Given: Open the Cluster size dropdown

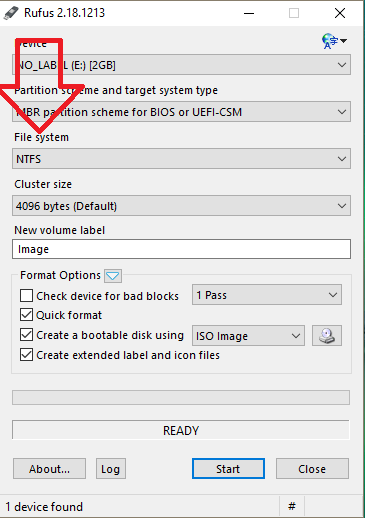Looking at the screenshot, I should point(181,206).
